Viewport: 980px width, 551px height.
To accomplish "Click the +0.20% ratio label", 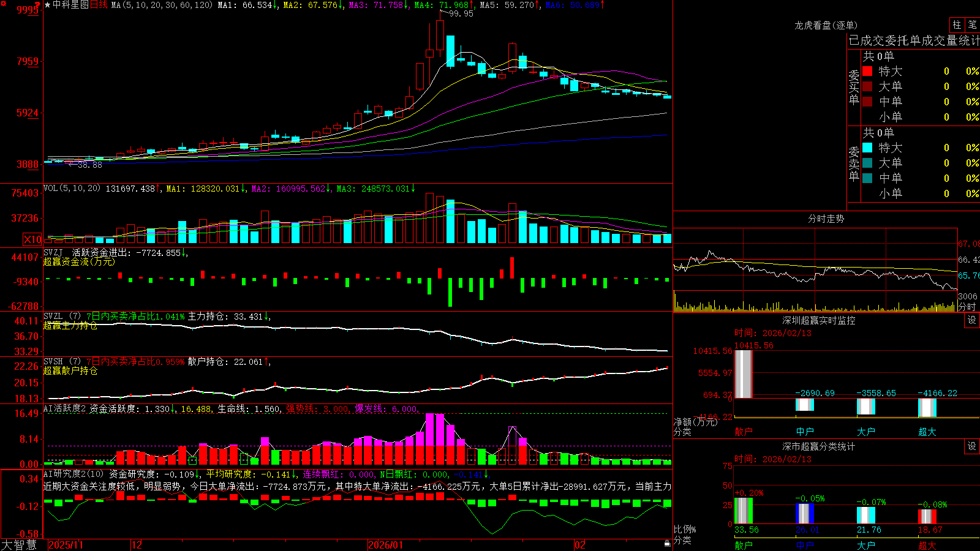I will coord(748,493).
